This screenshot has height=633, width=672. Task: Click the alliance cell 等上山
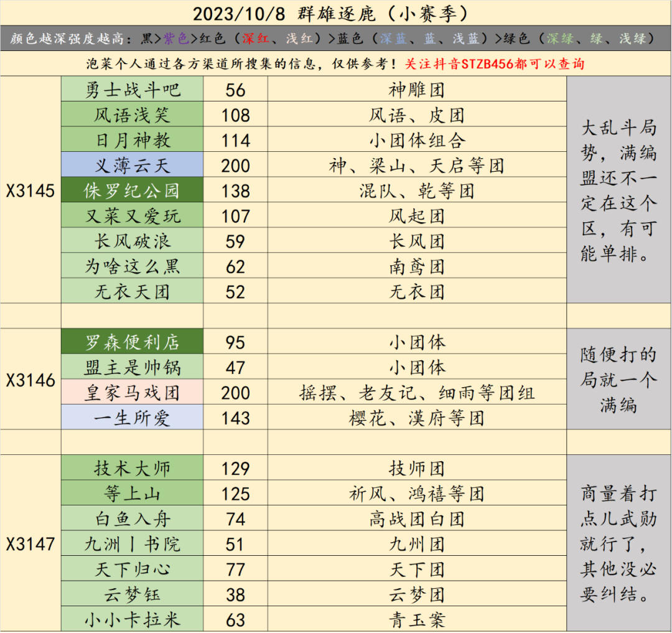click(x=132, y=494)
